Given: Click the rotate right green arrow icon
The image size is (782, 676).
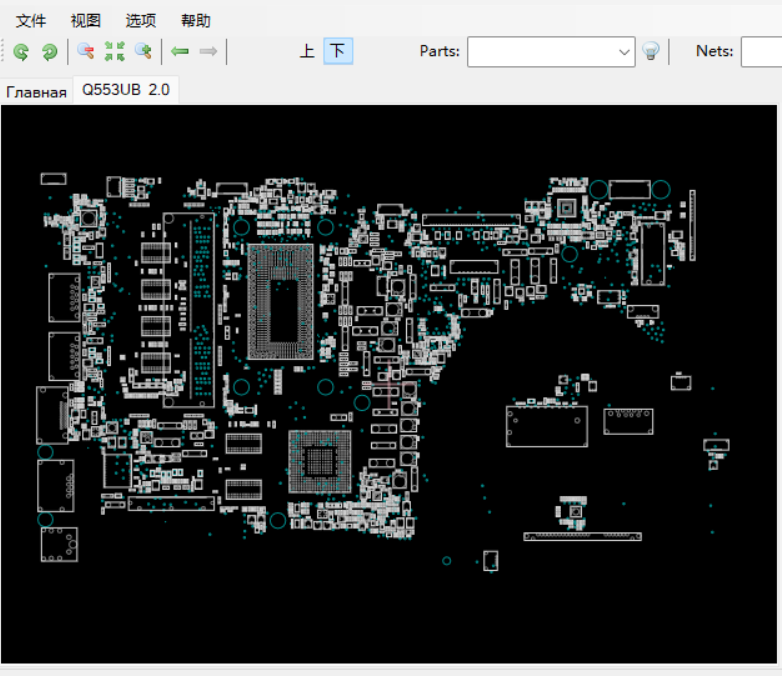Looking at the screenshot, I should 49,51.
